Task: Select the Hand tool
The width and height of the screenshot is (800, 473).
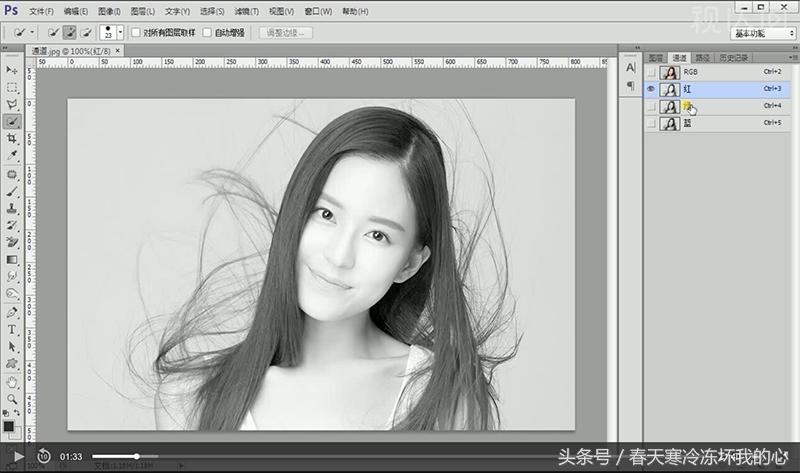Action: (12, 381)
